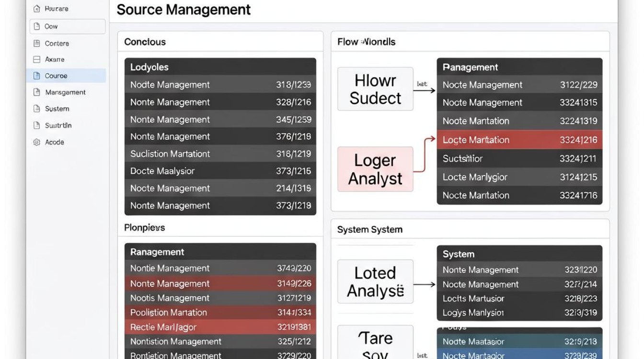Select the Poplistion Martation row
Screen dimensions: 644x359
tap(220, 312)
